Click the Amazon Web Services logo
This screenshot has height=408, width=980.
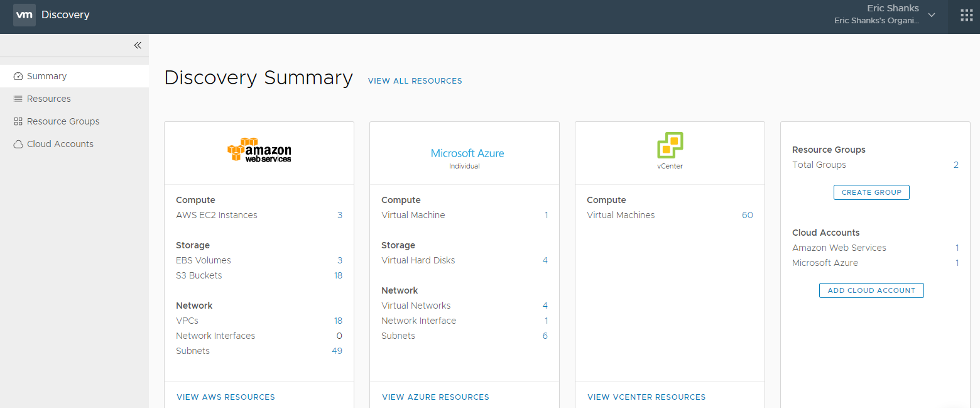point(259,151)
